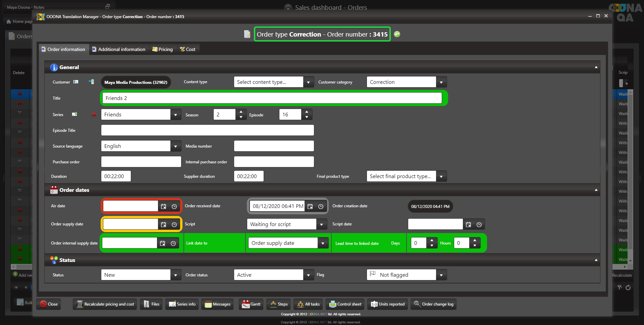Click the Episode Title input field

[x=207, y=130]
